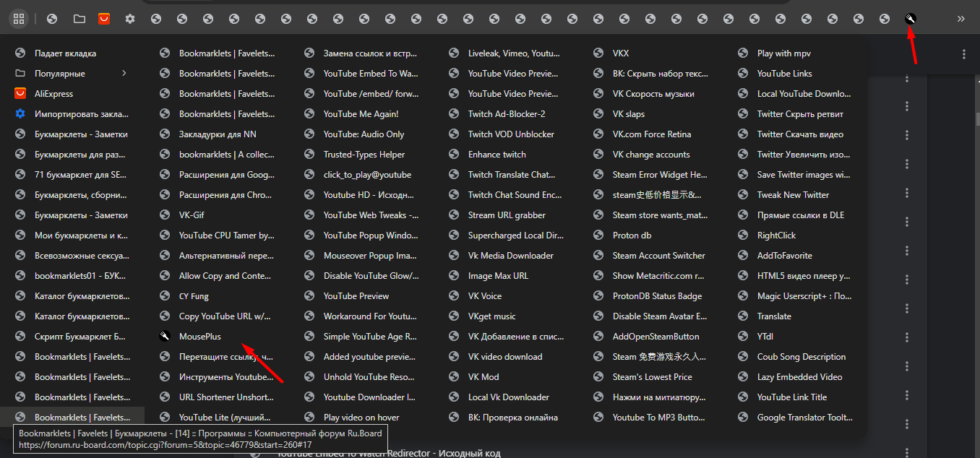Click the globe icon beside Proton db
The image size is (980, 458).
[x=598, y=236]
